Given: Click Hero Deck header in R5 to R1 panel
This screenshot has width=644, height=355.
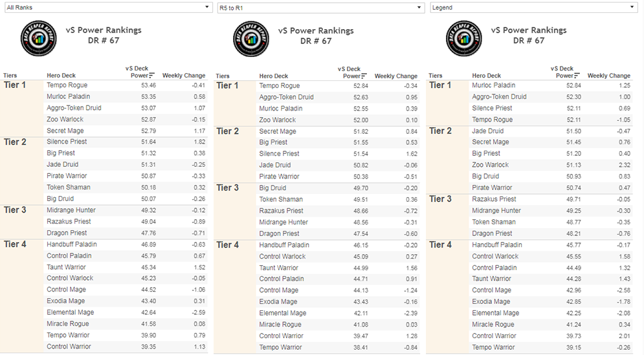Looking at the screenshot, I should 274,76.
